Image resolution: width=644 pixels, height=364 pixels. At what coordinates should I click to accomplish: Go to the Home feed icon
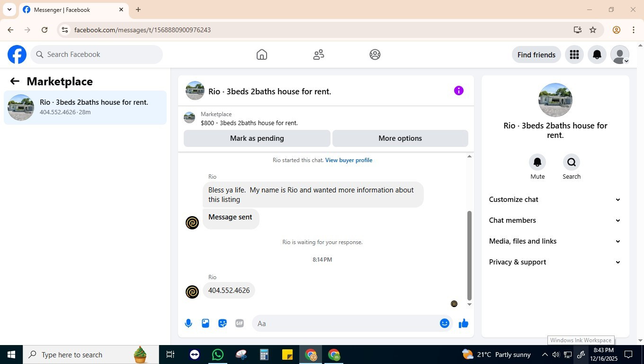tap(262, 55)
